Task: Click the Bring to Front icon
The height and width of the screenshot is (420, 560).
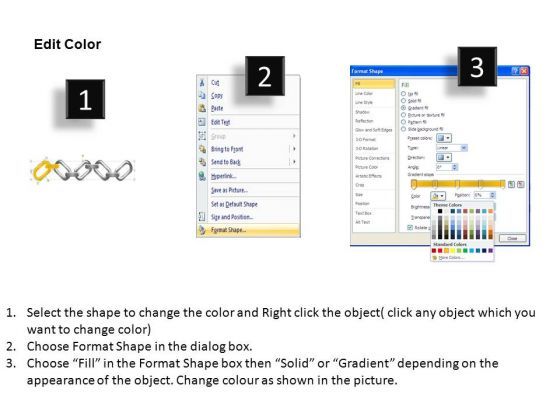Action: 202,149
